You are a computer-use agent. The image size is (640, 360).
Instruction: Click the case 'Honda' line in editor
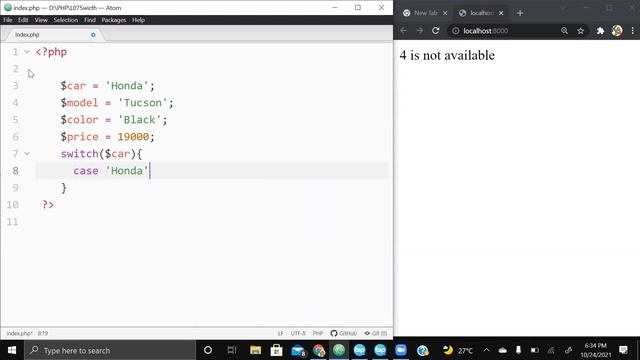tap(211, 171)
